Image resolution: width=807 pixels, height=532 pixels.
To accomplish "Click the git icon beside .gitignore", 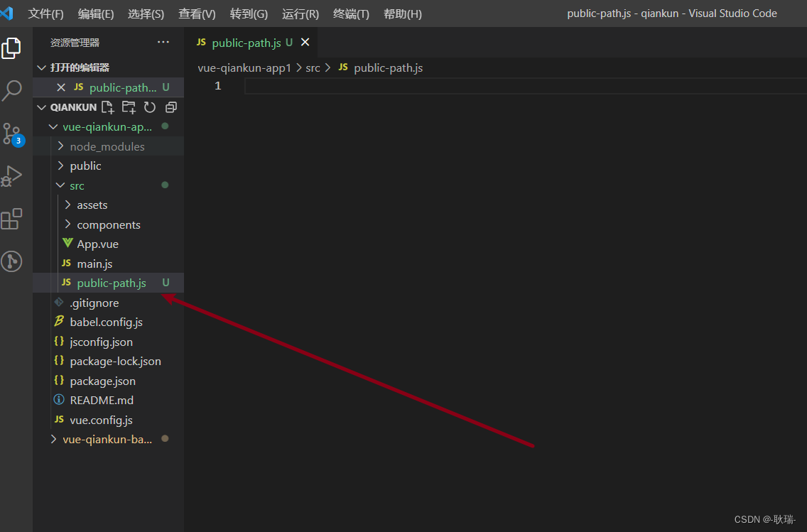I will 59,302.
